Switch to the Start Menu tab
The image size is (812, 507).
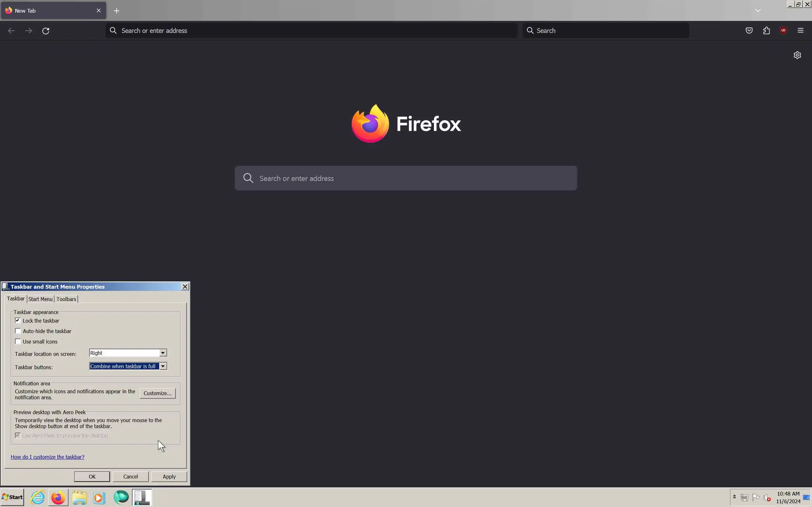click(x=40, y=299)
